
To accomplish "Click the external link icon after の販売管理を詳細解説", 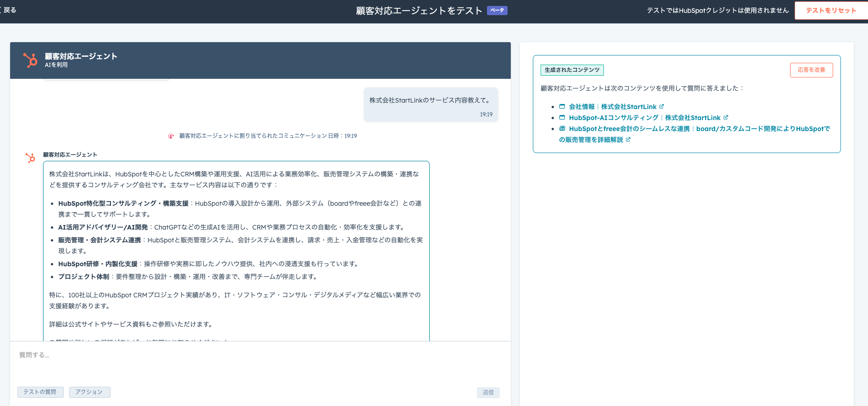I will pyautogui.click(x=628, y=140).
